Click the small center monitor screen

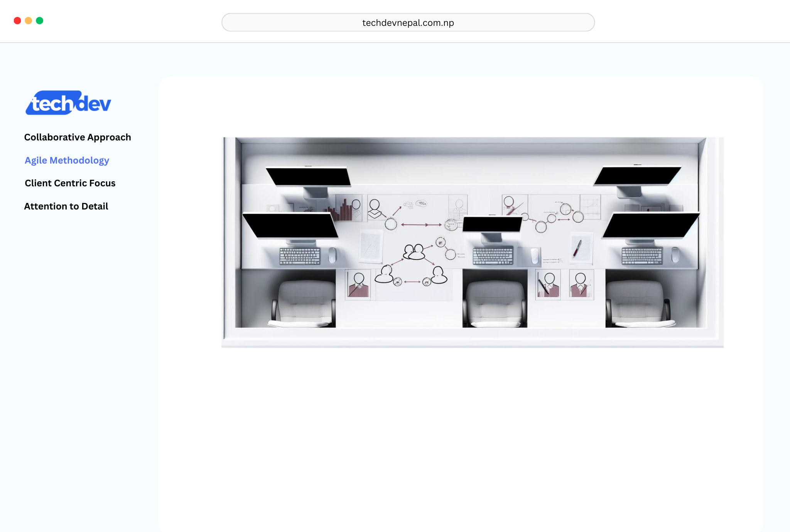pos(492,224)
